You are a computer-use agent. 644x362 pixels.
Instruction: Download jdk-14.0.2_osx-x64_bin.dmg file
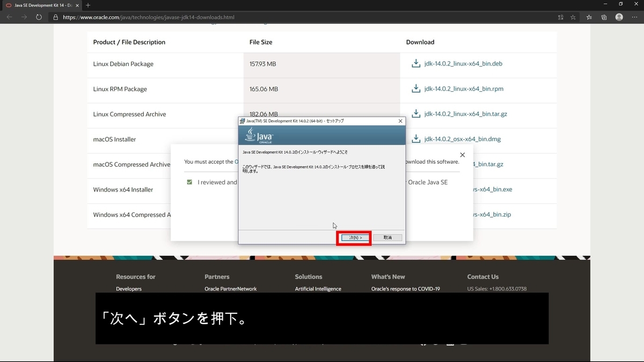[462, 139]
